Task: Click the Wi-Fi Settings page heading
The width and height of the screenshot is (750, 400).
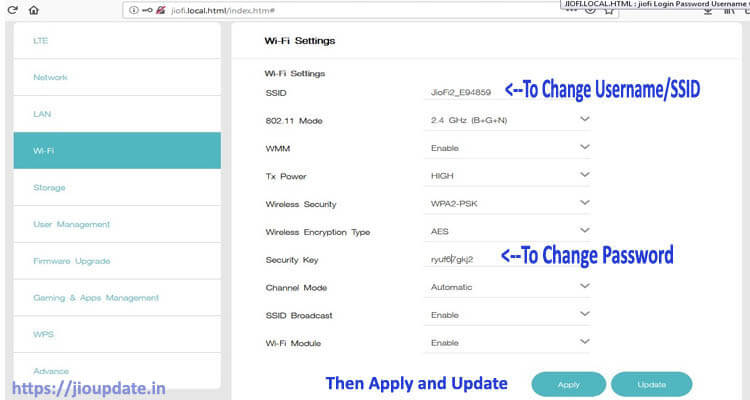Action: pyautogui.click(x=300, y=41)
